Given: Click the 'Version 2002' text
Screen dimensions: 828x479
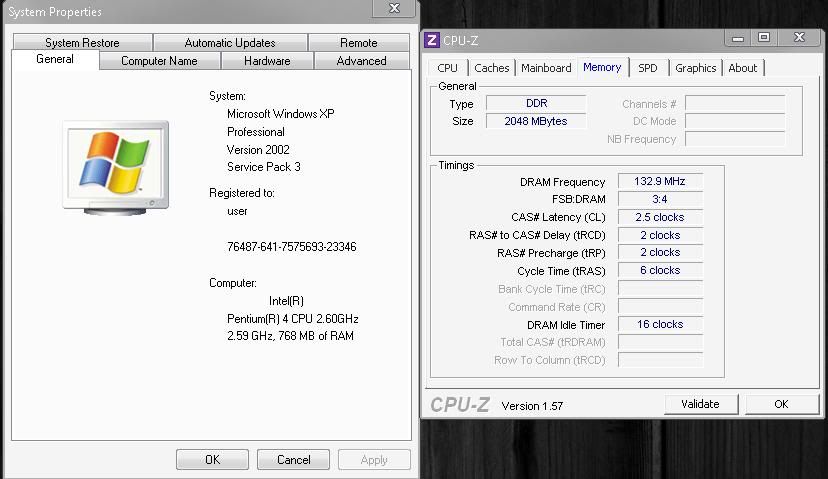Looking at the screenshot, I should (x=258, y=149).
